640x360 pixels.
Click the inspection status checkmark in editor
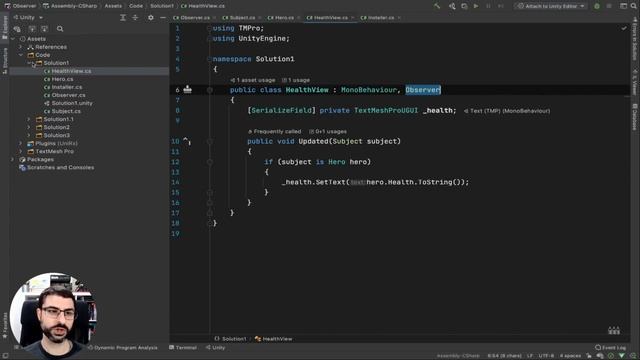(x=624, y=28)
